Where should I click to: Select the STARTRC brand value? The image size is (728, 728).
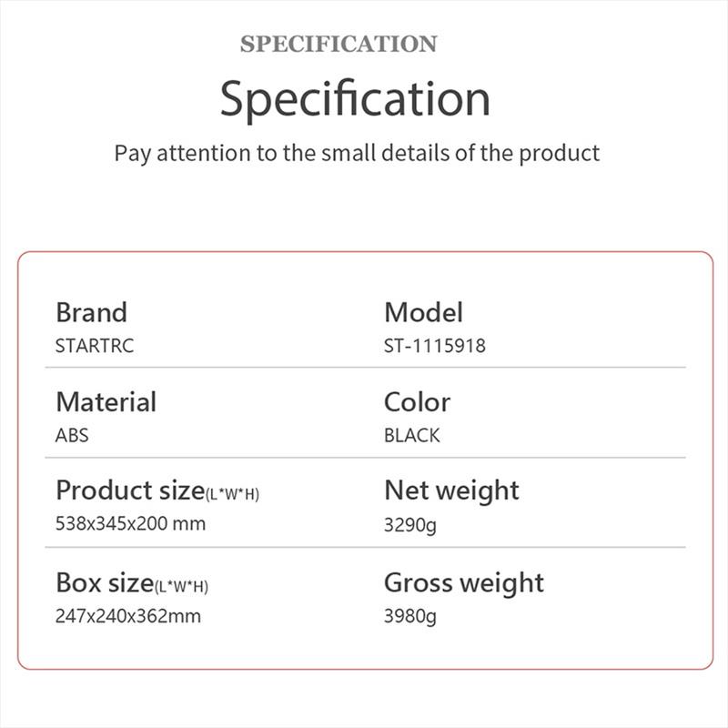coord(95,347)
